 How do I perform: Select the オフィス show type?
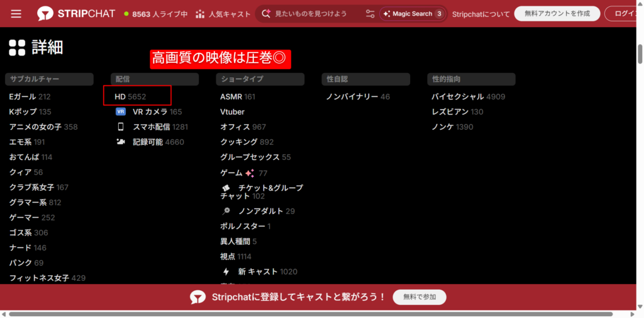243,127
